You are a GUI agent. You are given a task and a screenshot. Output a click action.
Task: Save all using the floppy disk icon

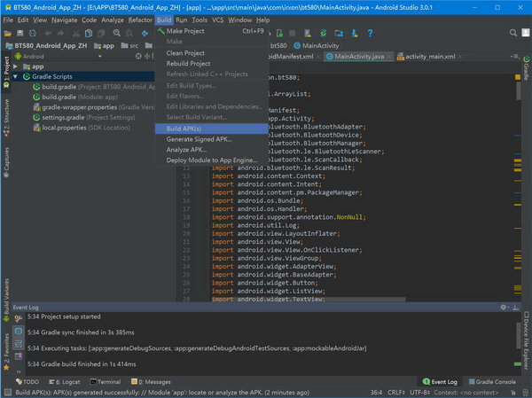click(x=20, y=33)
